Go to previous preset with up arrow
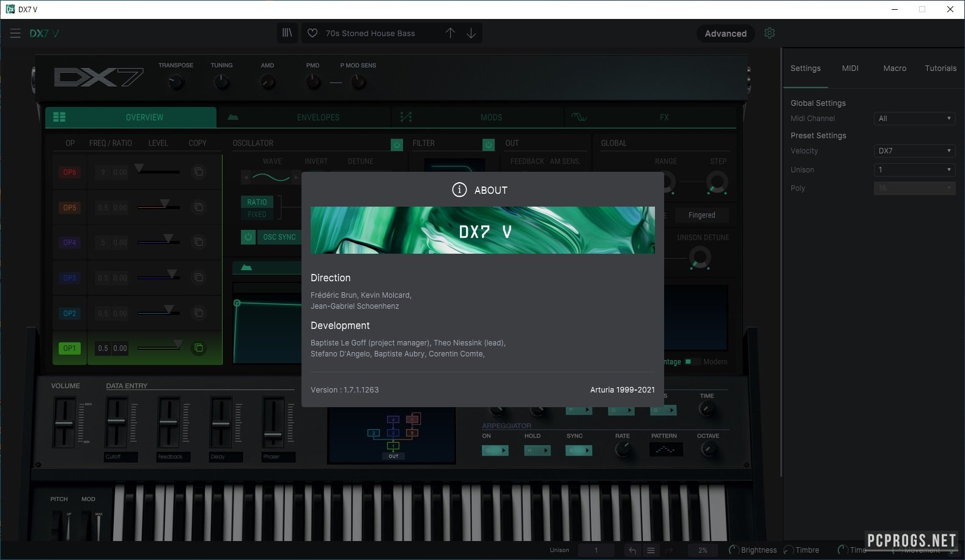965x560 pixels. coord(450,33)
